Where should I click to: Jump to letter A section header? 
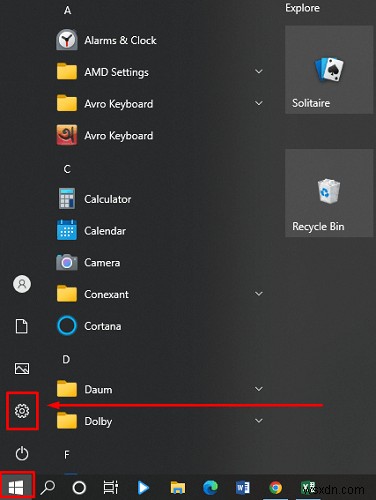(x=67, y=10)
